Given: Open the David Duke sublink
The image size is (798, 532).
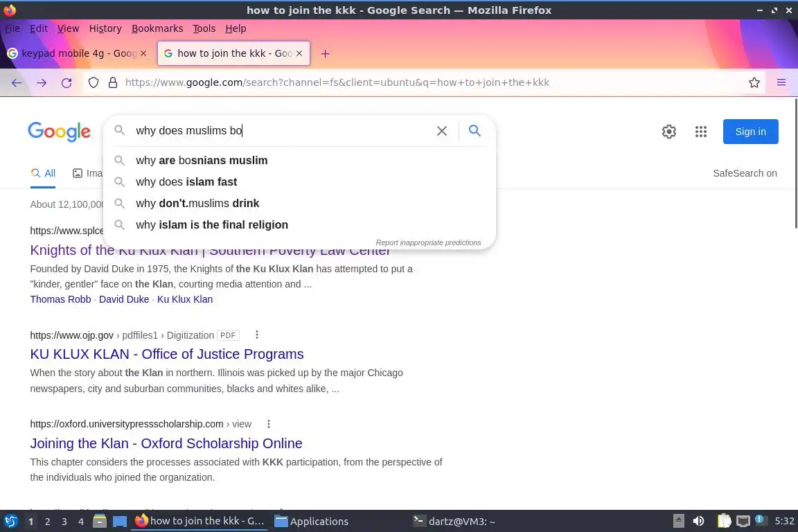Looking at the screenshot, I should pos(124,299).
